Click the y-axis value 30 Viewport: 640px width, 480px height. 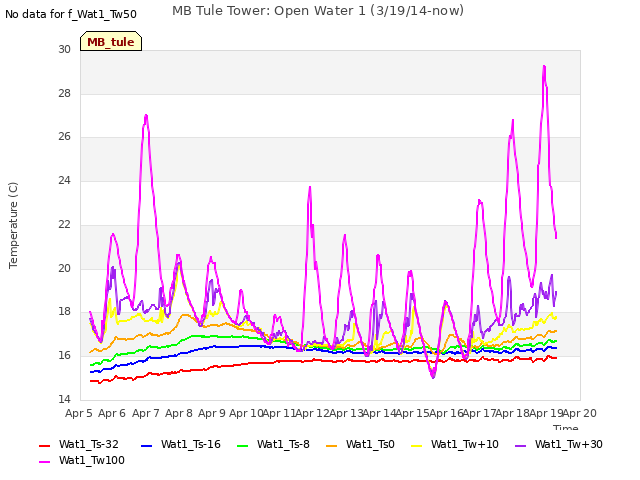click(x=64, y=49)
